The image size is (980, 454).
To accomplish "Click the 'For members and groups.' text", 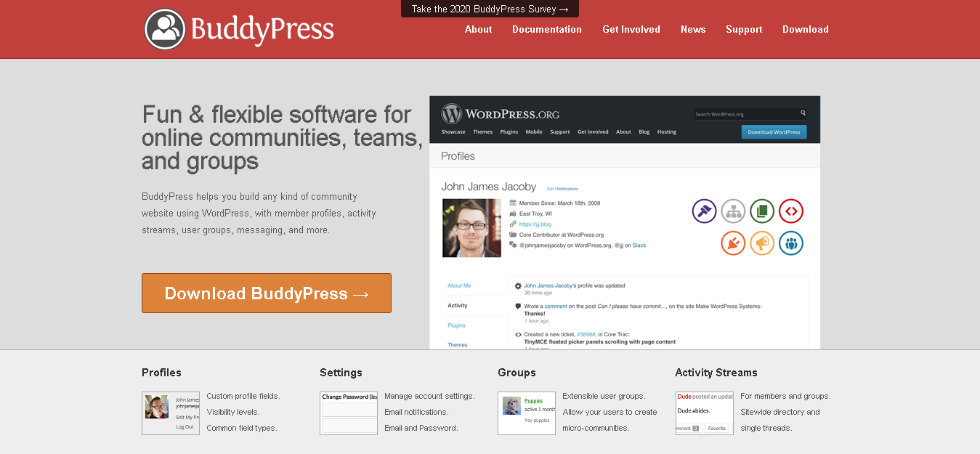I will [x=785, y=397].
